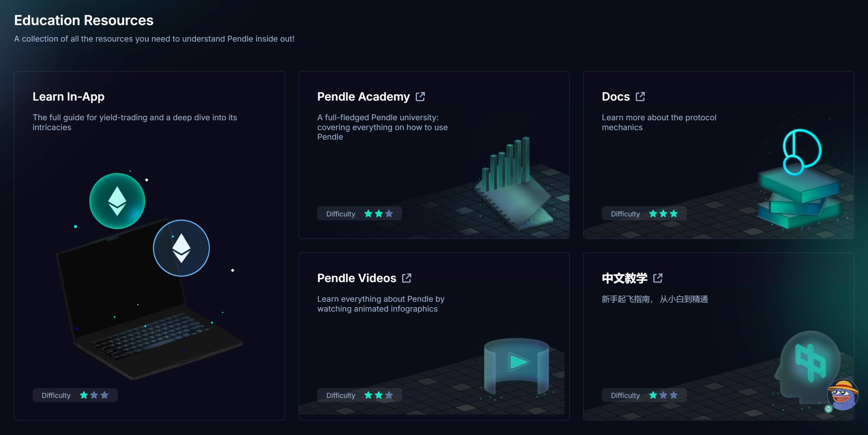Click small green refresh badge on avatar
The image size is (868, 435).
[828, 409]
